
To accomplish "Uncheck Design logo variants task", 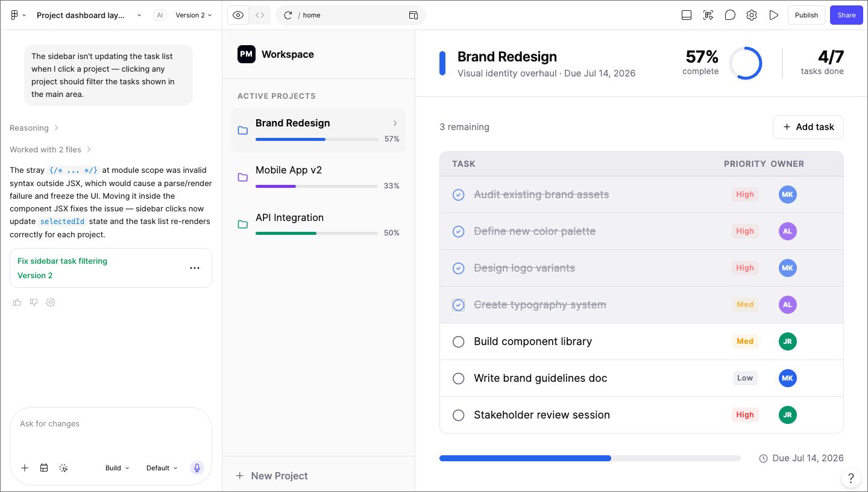I will click(459, 268).
